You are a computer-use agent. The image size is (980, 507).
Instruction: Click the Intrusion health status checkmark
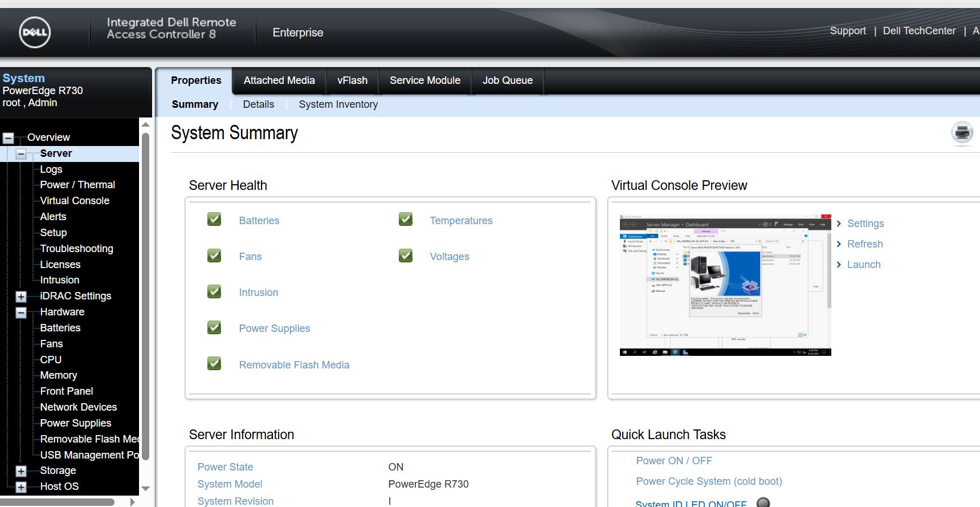coord(214,291)
